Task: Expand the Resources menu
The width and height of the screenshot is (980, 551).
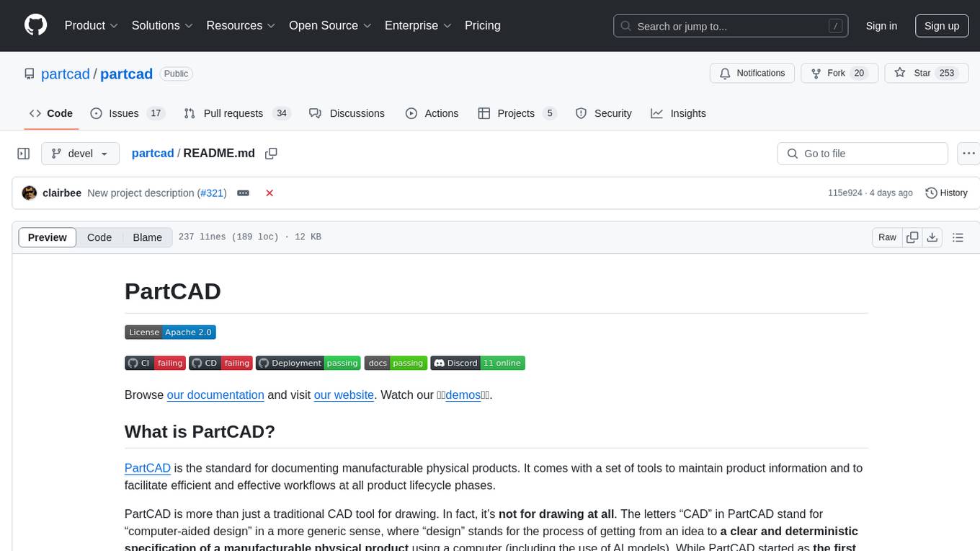Action: click(241, 25)
